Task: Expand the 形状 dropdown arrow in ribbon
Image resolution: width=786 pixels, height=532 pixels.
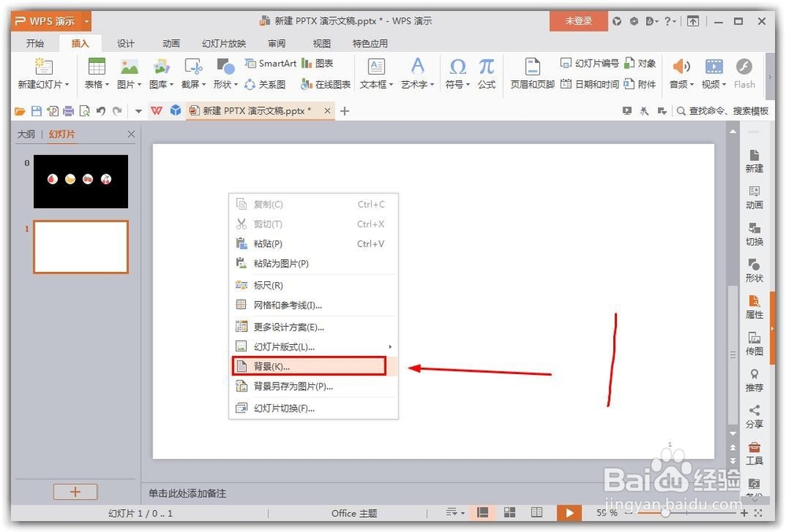Action: coord(236,85)
